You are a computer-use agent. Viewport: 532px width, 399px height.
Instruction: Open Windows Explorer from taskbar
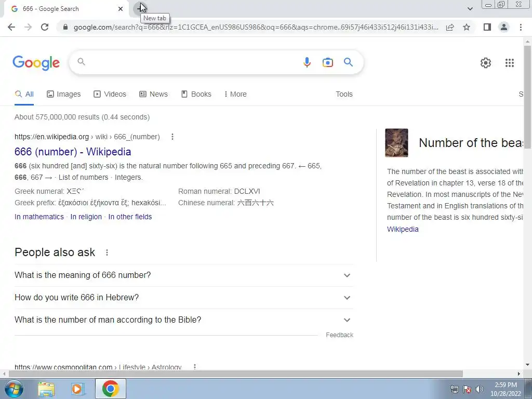[46, 389]
